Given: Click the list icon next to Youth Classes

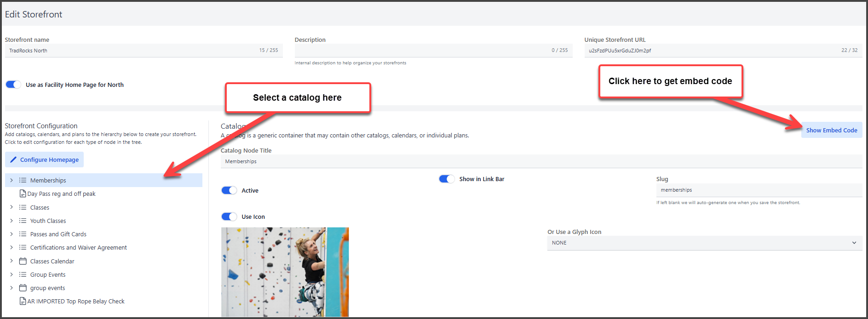Looking at the screenshot, I should point(23,221).
